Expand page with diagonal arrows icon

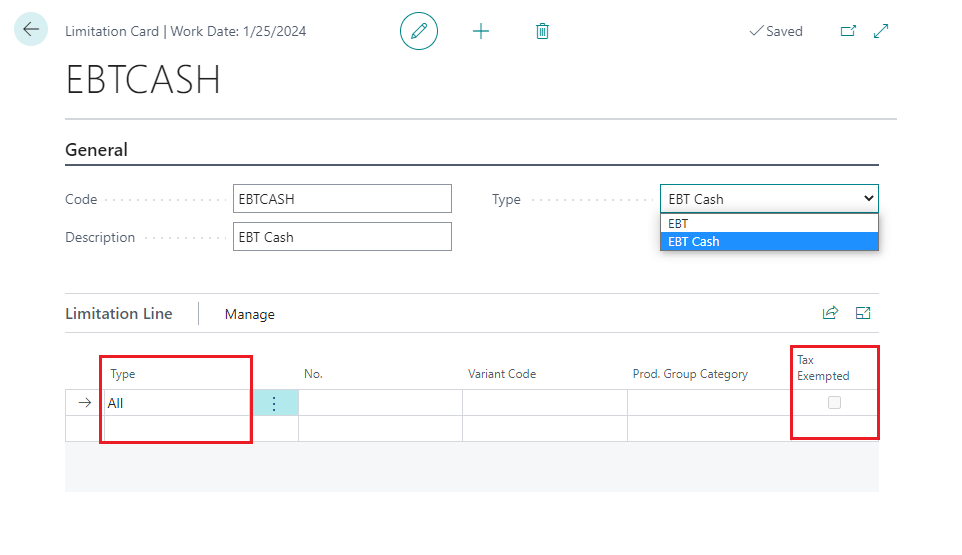point(881,31)
